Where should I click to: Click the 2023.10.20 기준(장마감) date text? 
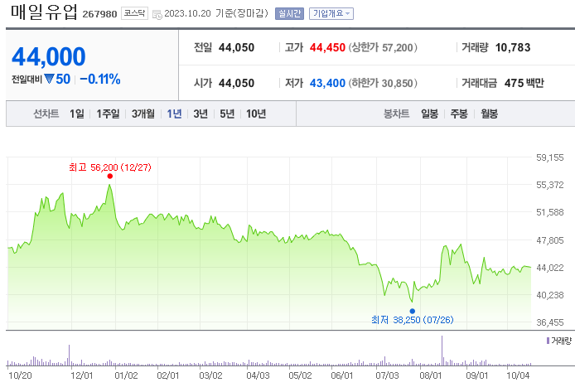tap(216, 13)
